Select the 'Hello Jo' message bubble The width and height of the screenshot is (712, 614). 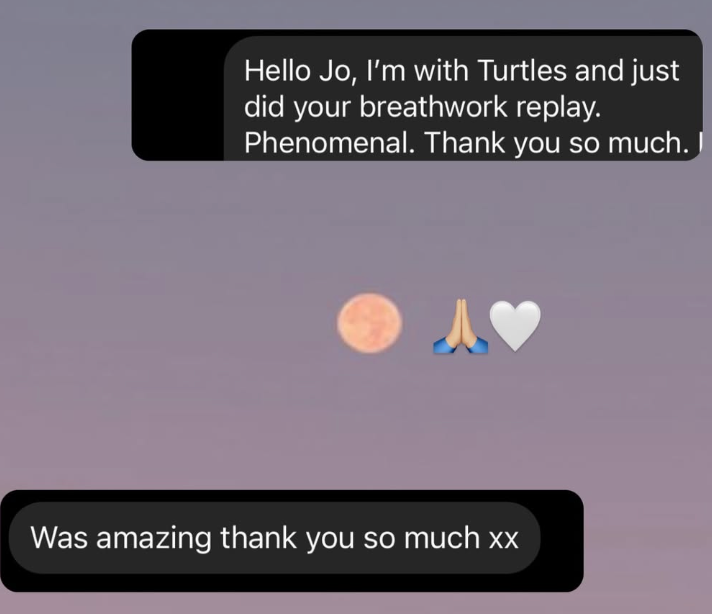[x=463, y=98]
